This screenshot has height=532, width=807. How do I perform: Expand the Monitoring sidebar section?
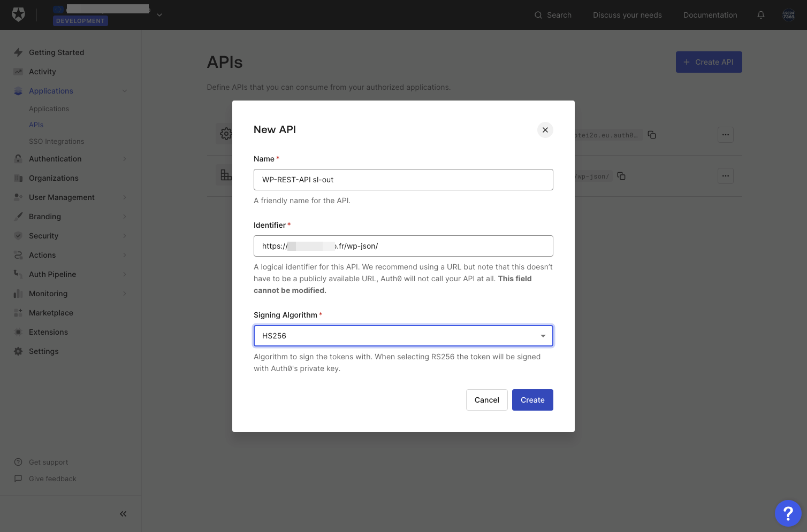coord(125,294)
